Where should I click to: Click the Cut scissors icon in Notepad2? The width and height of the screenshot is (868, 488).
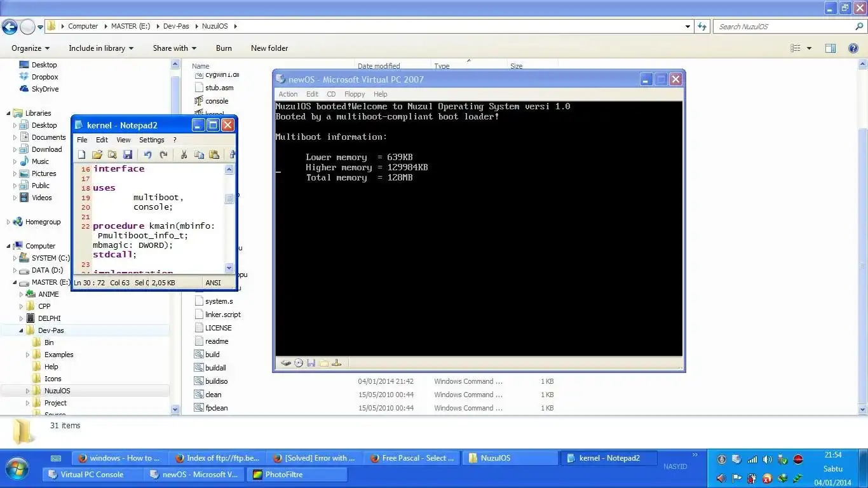(x=184, y=154)
